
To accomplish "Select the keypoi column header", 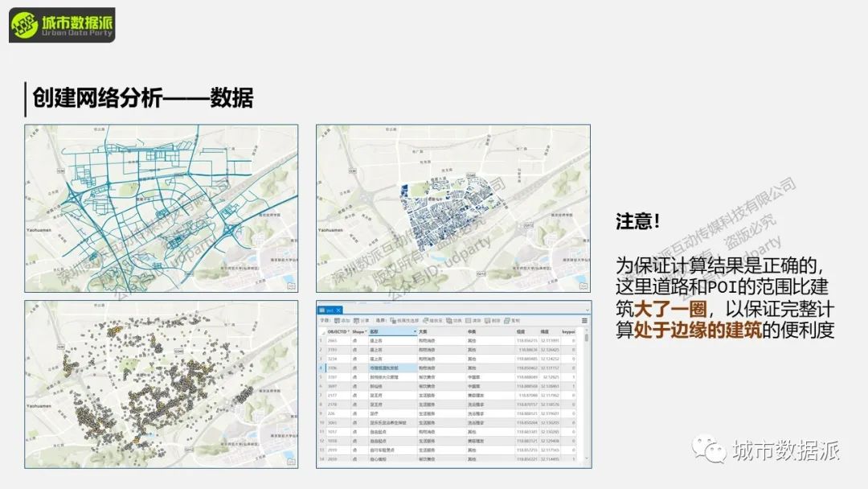I will [569, 331].
